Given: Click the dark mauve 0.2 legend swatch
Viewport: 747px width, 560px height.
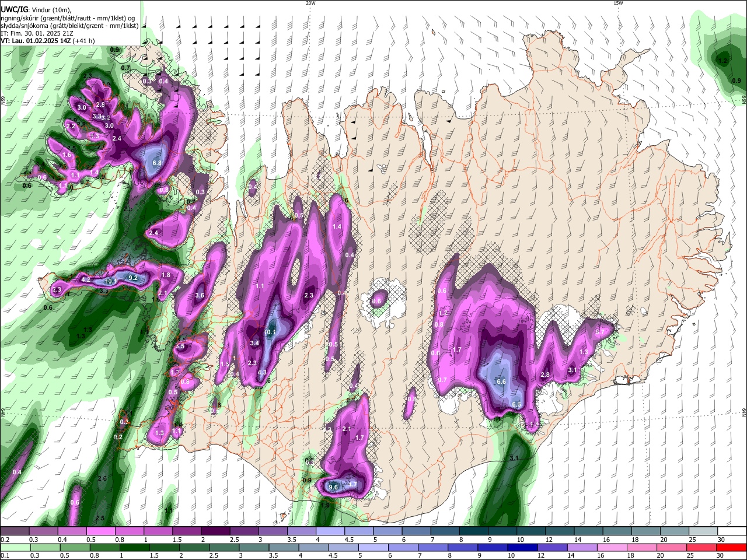Looking at the screenshot, I should tap(15, 531).
